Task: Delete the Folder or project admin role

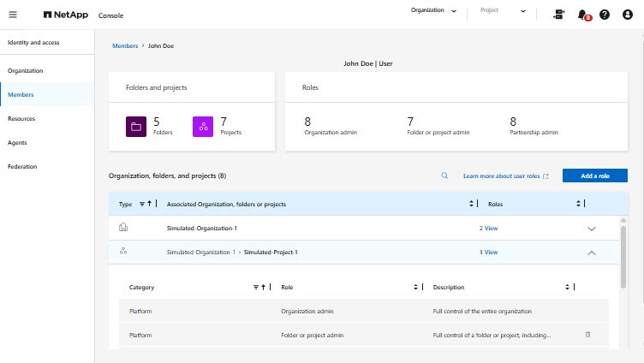Action: (x=587, y=335)
